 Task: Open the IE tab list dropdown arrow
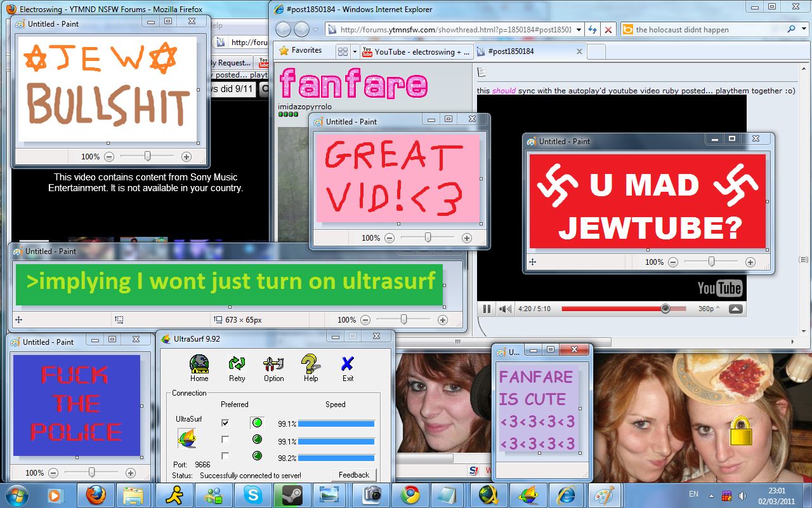pos(354,51)
